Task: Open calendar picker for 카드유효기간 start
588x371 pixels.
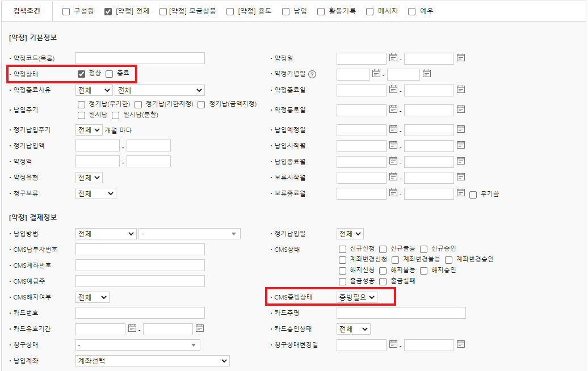Action: (x=132, y=328)
